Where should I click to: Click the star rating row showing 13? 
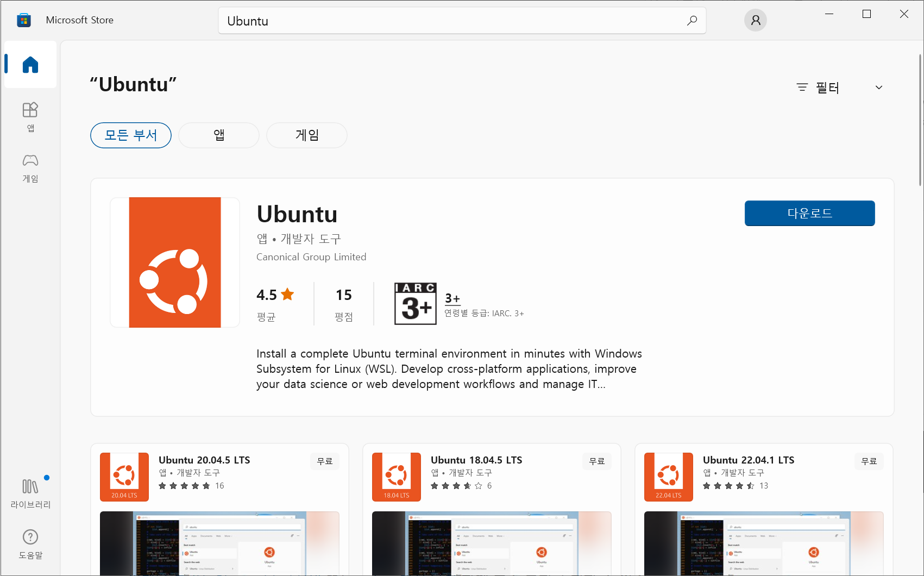pos(736,486)
